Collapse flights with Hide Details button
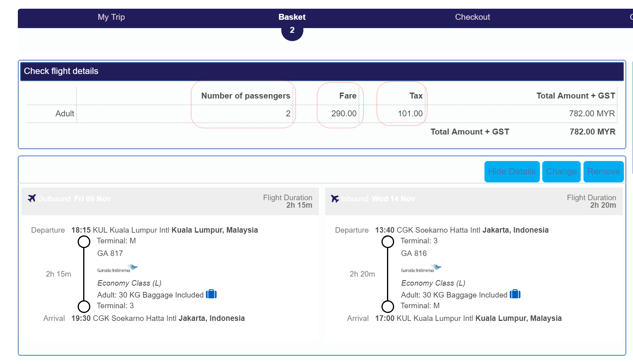 click(x=512, y=172)
